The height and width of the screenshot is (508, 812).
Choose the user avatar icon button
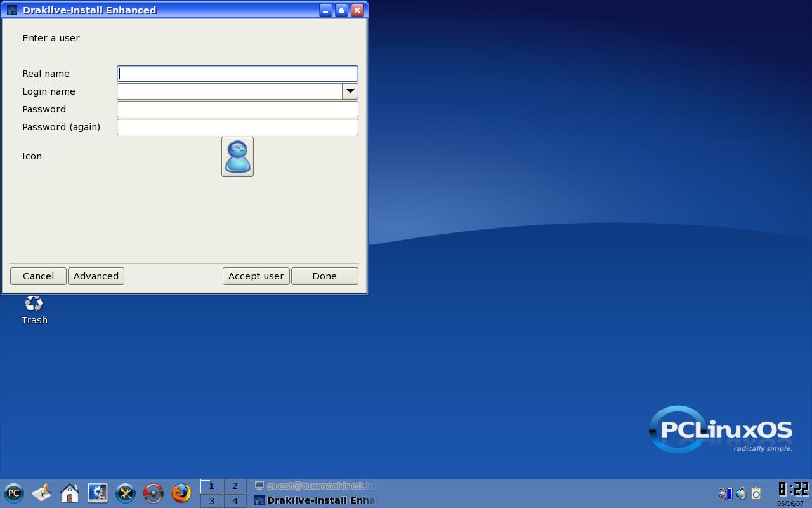pyautogui.click(x=237, y=156)
